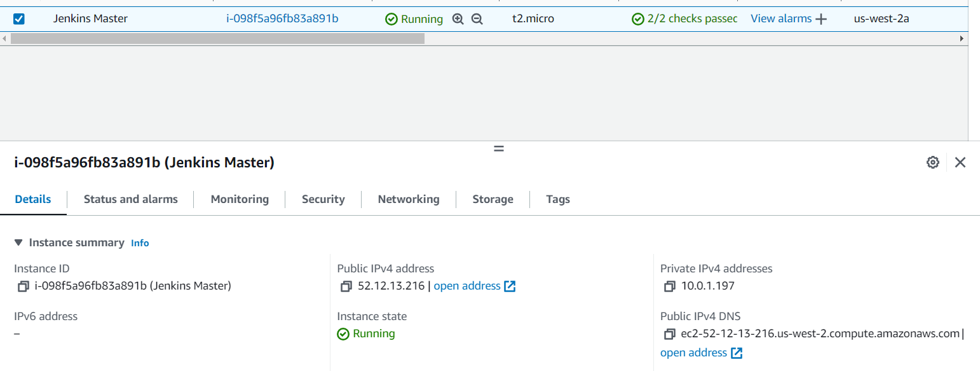This screenshot has height=371, width=980.
Task: Open details panel settings gear
Action: 932,162
